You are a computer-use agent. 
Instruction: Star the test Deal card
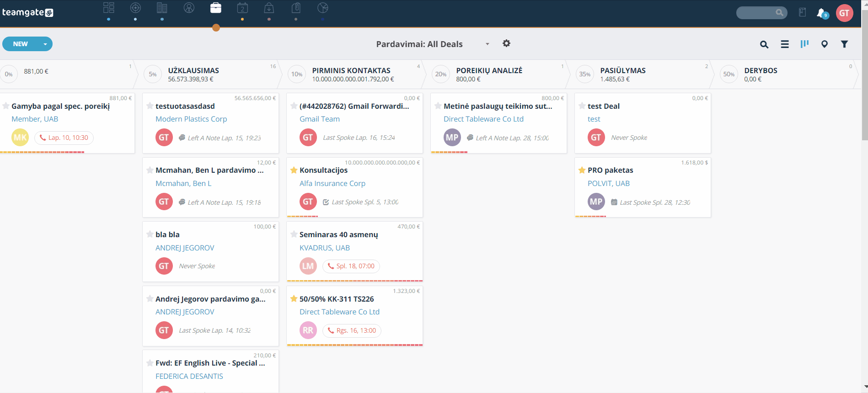(582, 106)
